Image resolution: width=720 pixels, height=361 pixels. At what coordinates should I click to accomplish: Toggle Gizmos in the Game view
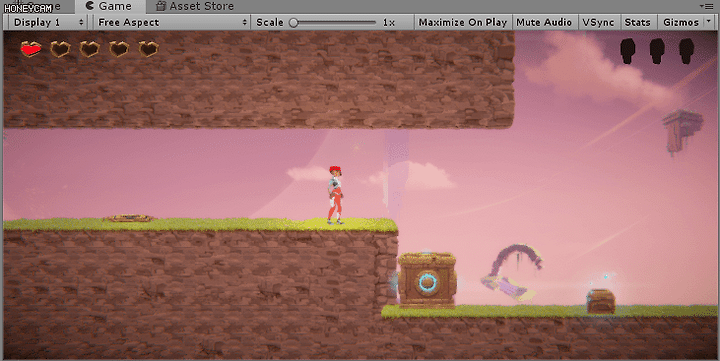coord(681,23)
